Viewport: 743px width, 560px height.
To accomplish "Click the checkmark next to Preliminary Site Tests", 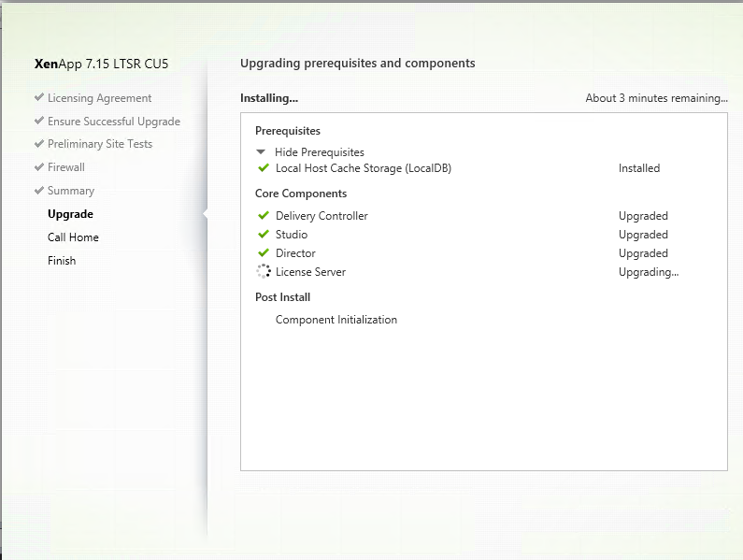I will pyautogui.click(x=39, y=143).
